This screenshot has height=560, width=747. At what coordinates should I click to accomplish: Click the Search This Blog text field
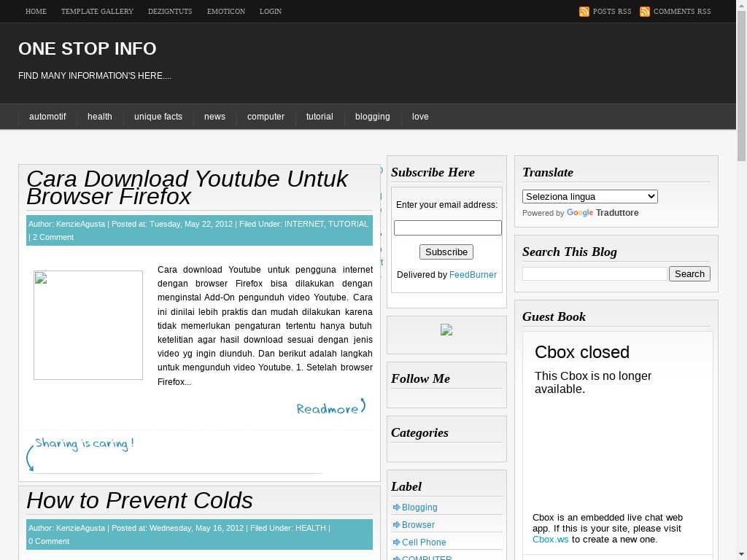pyautogui.click(x=595, y=274)
